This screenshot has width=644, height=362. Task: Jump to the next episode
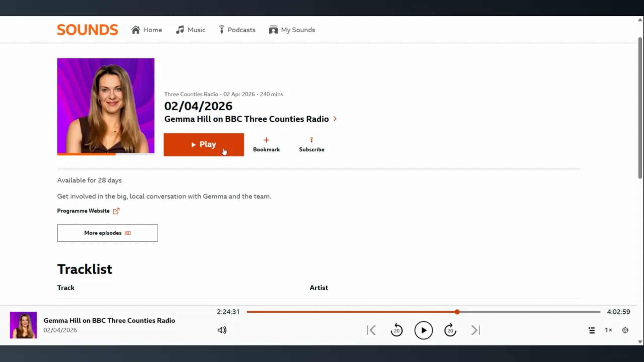click(475, 330)
